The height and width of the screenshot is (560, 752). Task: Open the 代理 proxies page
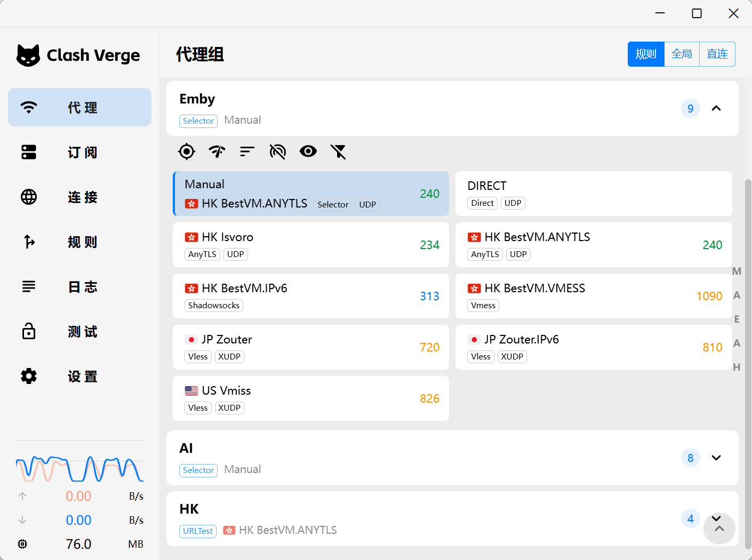80,107
